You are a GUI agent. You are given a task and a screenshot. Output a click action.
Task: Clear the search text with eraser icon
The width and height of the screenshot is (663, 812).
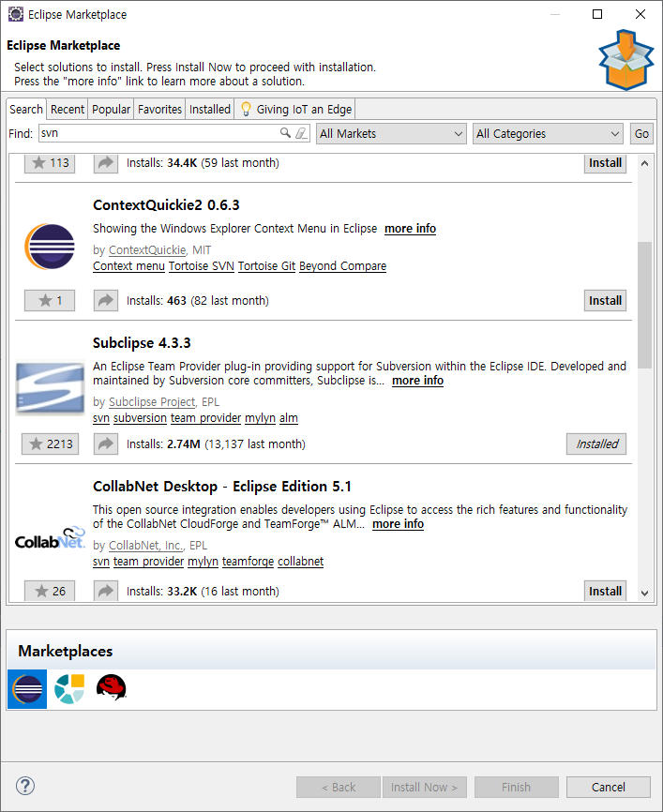click(x=301, y=133)
